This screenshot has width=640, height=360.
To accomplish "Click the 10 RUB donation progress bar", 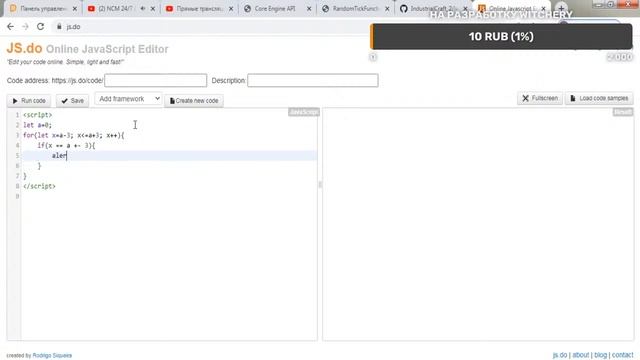I will (x=501, y=36).
